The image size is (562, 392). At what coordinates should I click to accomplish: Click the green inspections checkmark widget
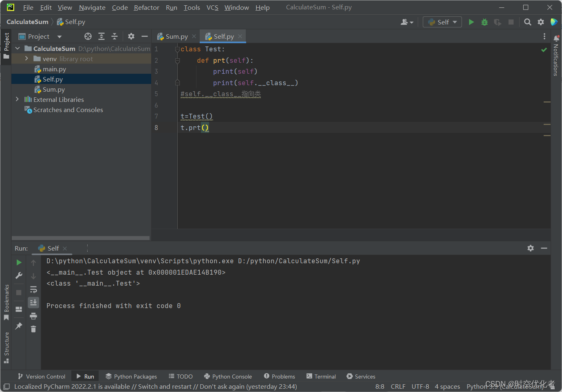(544, 50)
